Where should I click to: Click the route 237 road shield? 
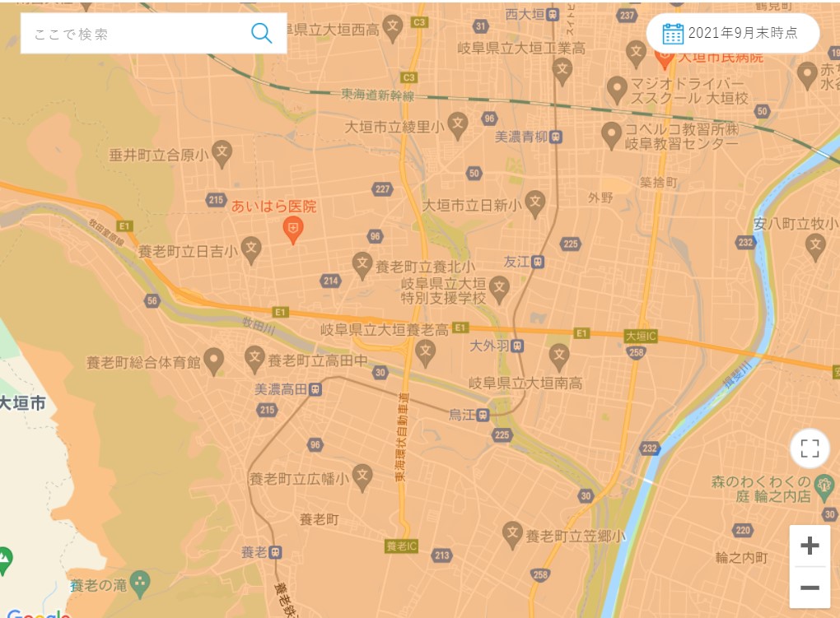click(x=627, y=15)
